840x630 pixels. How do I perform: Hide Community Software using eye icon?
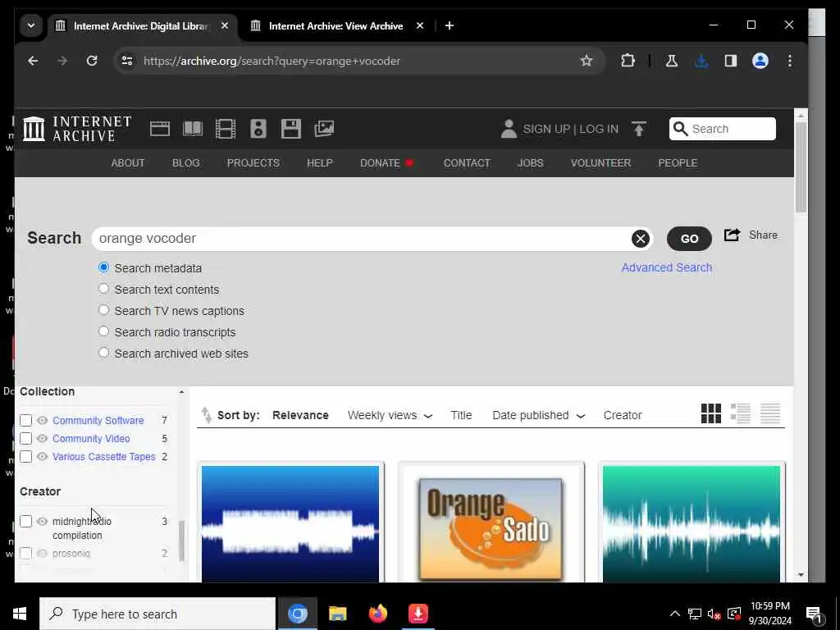click(43, 421)
